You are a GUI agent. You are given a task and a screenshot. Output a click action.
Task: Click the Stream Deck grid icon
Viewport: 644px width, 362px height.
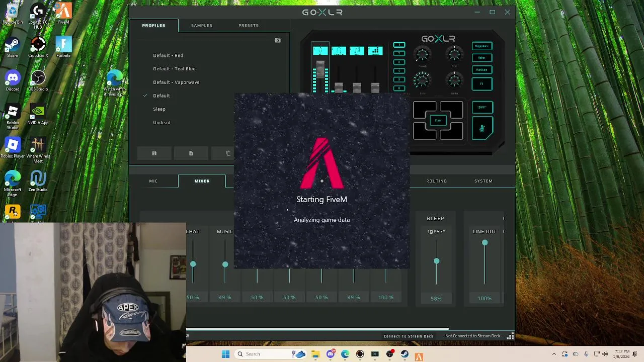pyautogui.click(x=510, y=336)
